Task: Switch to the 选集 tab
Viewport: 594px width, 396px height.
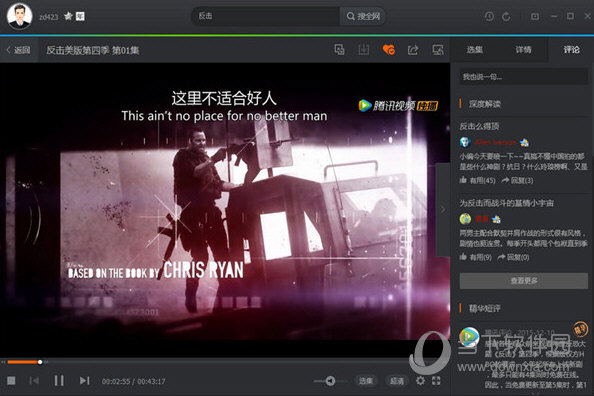Action: click(474, 50)
